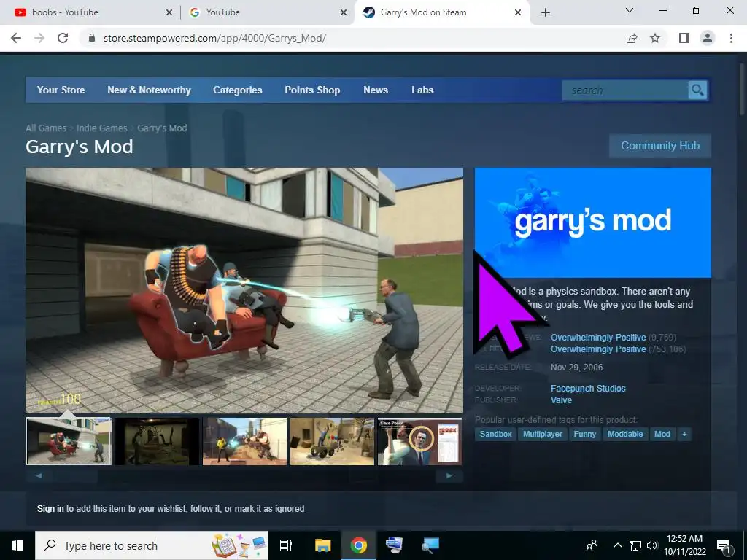Reload the Steam page
This screenshot has height=560, width=747.
pyautogui.click(x=63, y=38)
